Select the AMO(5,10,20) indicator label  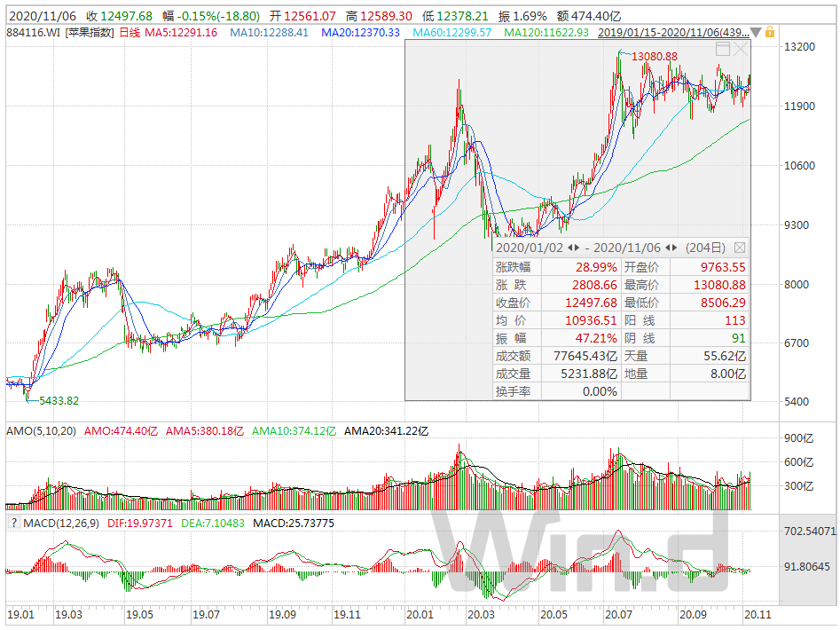point(42,430)
